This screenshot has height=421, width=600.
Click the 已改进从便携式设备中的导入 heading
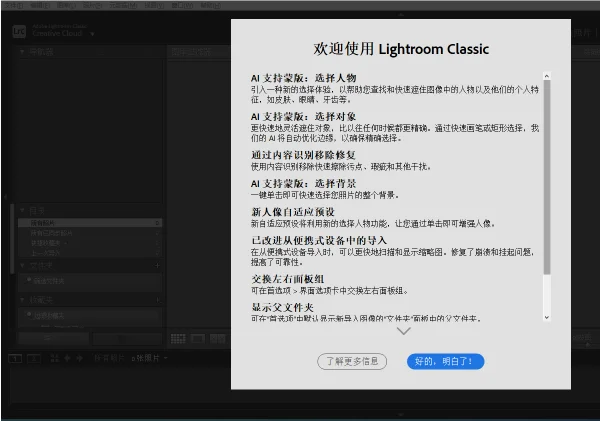319,240
